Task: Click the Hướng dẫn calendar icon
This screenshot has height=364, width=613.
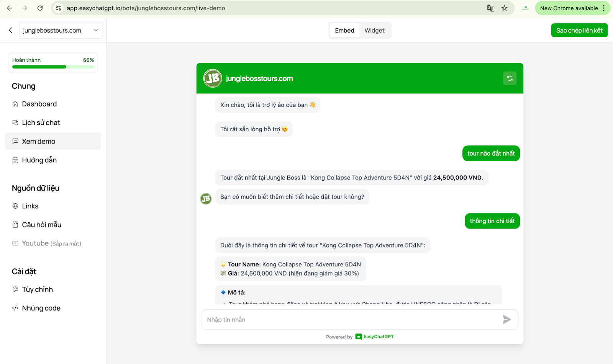Action: [x=15, y=160]
